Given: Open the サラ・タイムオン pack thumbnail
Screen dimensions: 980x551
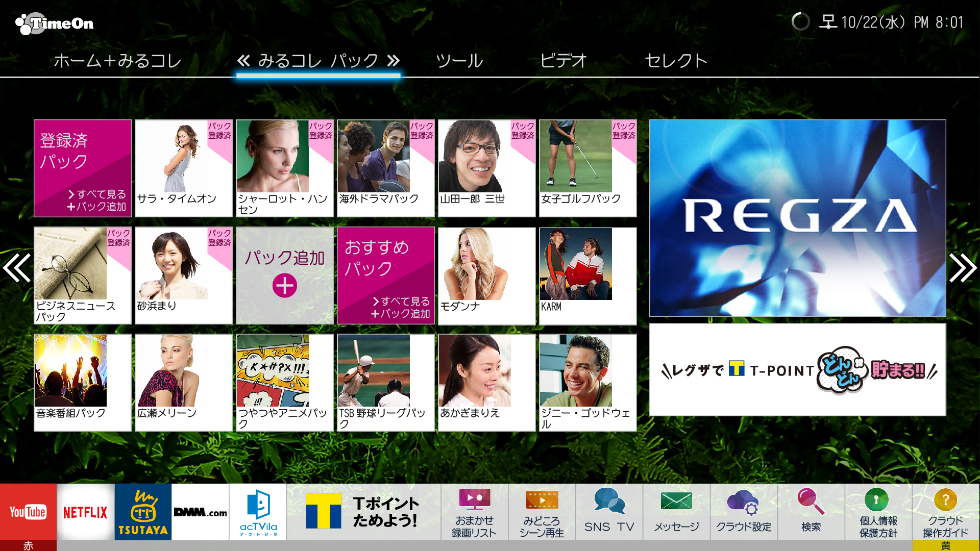Looking at the screenshot, I should pyautogui.click(x=184, y=168).
